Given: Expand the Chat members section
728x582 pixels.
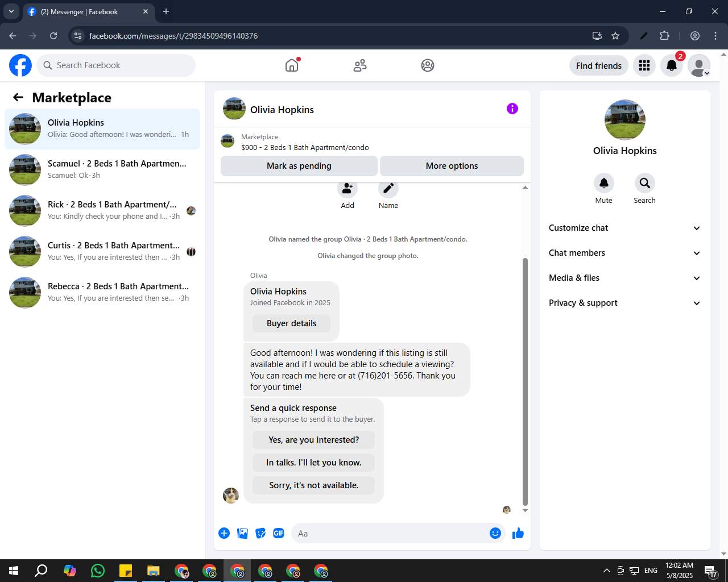Looking at the screenshot, I should (625, 253).
